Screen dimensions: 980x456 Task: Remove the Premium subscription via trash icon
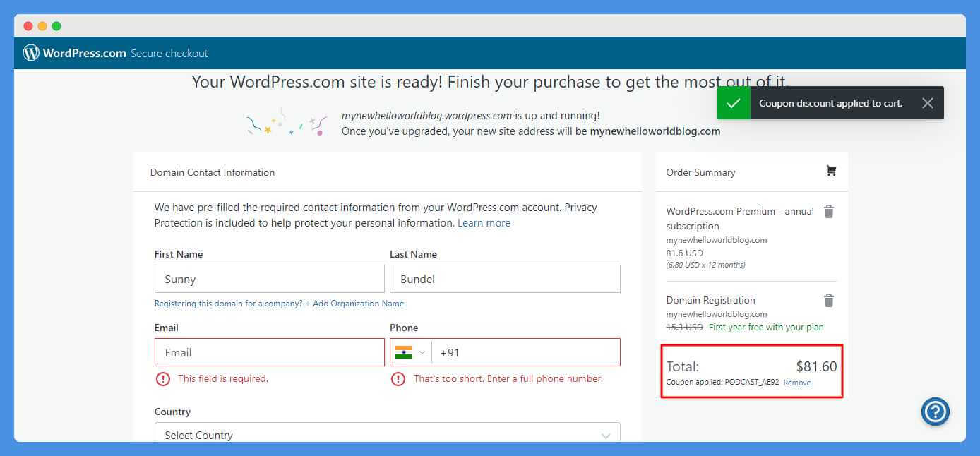click(x=828, y=211)
